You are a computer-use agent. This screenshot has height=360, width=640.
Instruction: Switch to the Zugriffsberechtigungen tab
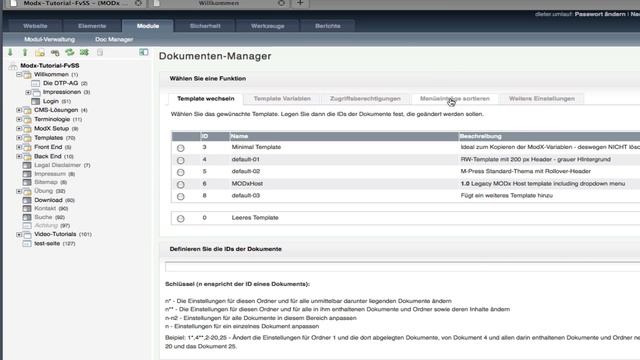365,99
